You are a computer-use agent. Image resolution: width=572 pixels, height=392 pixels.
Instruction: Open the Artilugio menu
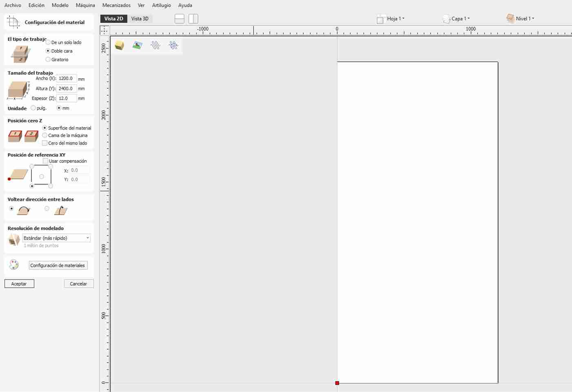click(x=162, y=5)
